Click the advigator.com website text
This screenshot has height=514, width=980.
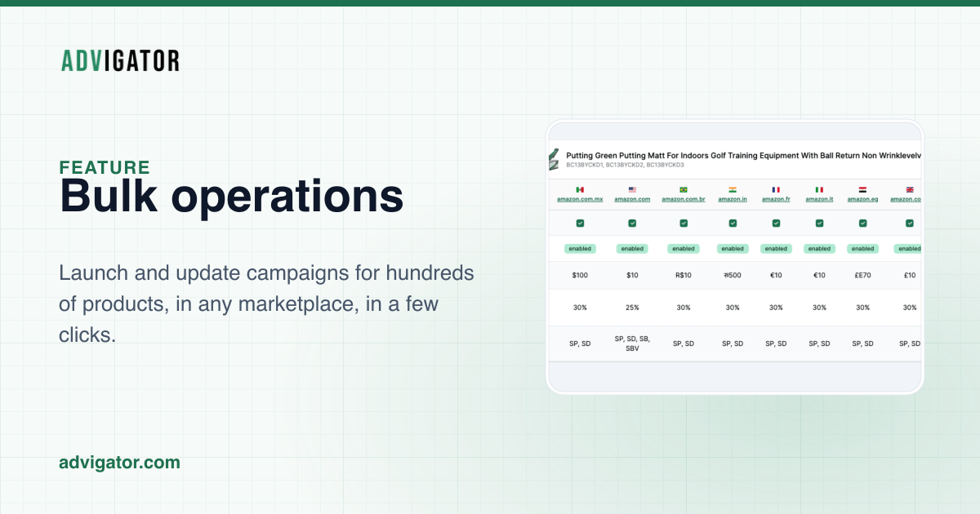pyautogui.click(x=119, y=463)
